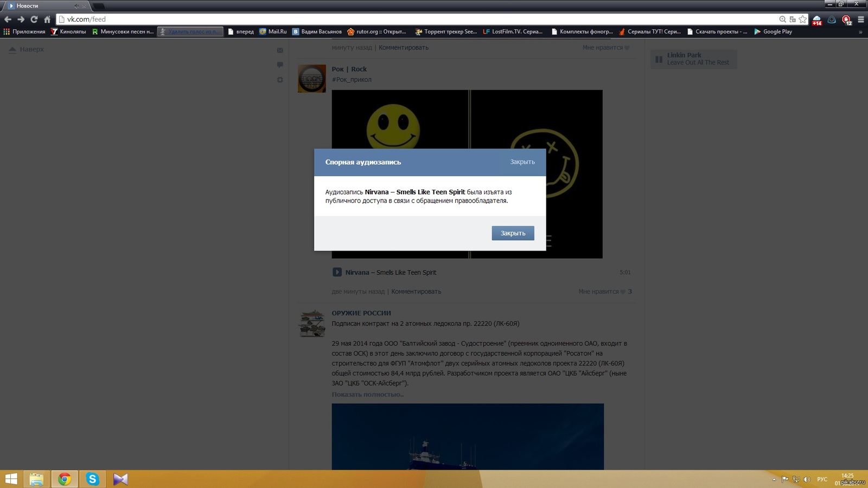
Task: Open Skype from the taskbar
Action: click(93, 479)
